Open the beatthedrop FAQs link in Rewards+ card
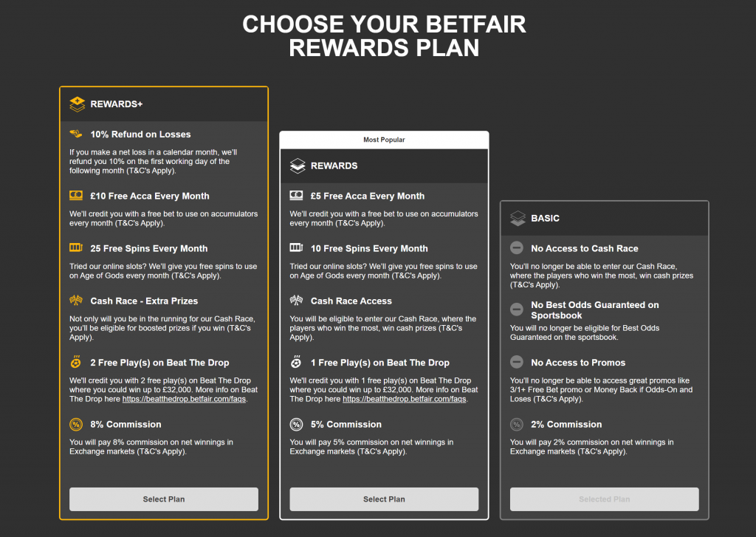756x537 pixels. pos(184,399)
